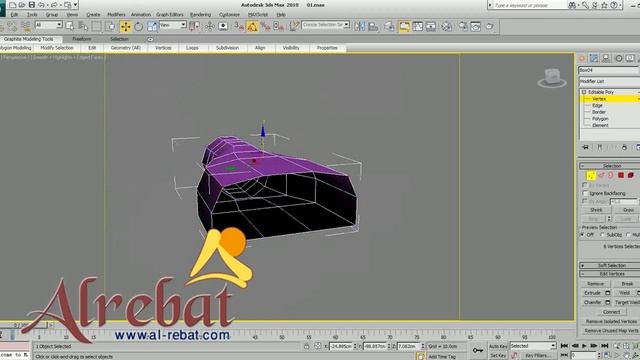Open the Create Selection Set dropdown
This screenshot has width=640, height=360.
pyautogui.click(x=325, y=25)
